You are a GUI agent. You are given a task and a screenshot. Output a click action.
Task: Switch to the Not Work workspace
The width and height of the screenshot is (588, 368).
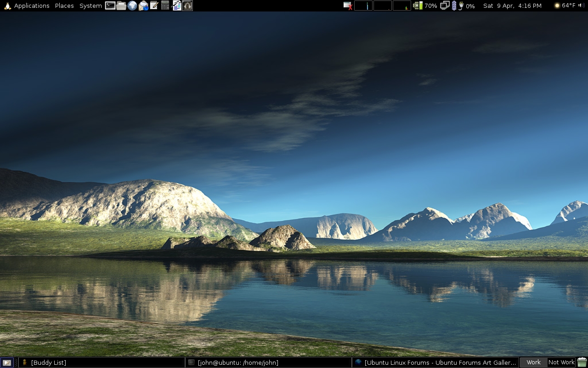pos(561,362)
